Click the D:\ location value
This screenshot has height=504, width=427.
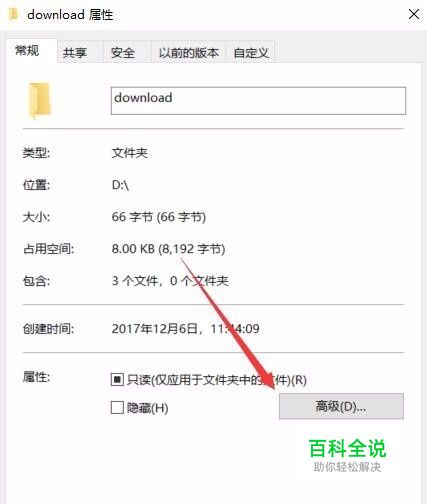click(120, 184)
